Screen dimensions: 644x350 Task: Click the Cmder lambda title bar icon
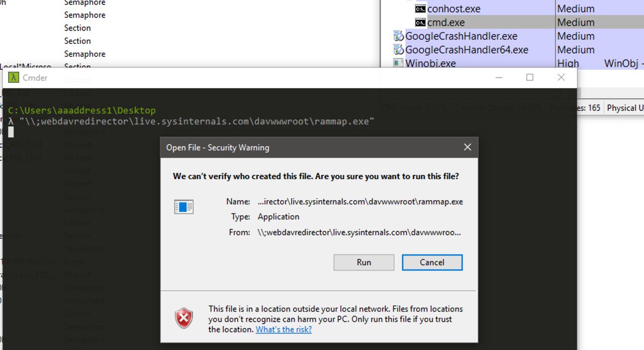[x=13, y=78]
